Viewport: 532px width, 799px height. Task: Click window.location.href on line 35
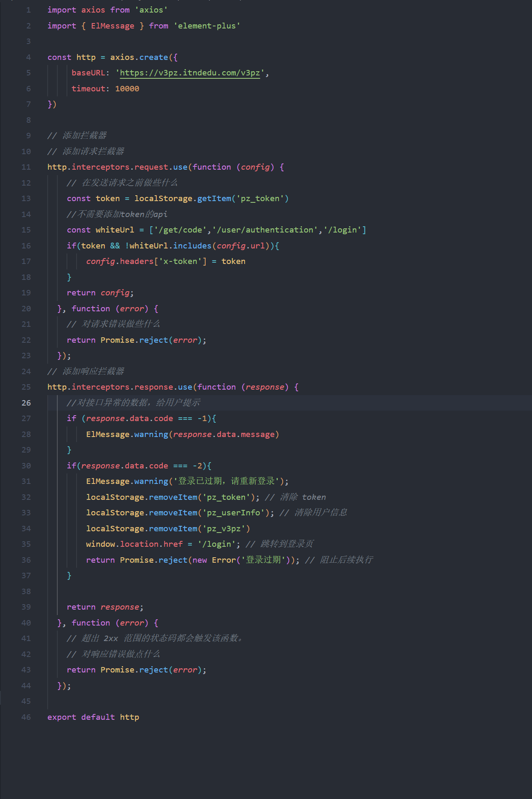click(134, 544)
